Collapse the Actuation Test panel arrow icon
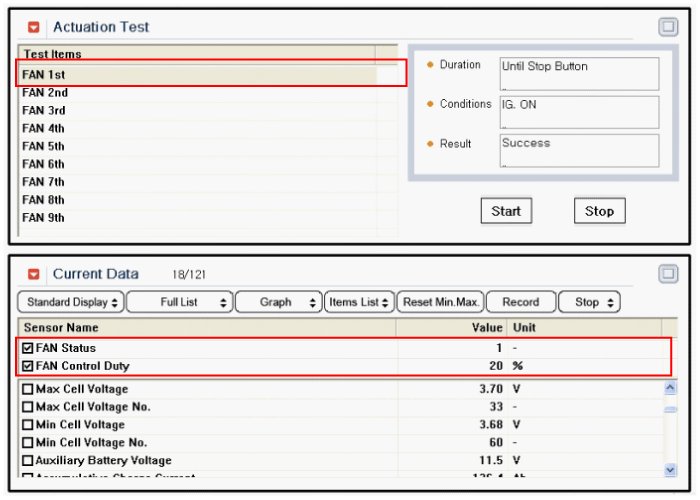The height and width of the screenshot is (500, 700). (34, 27)
